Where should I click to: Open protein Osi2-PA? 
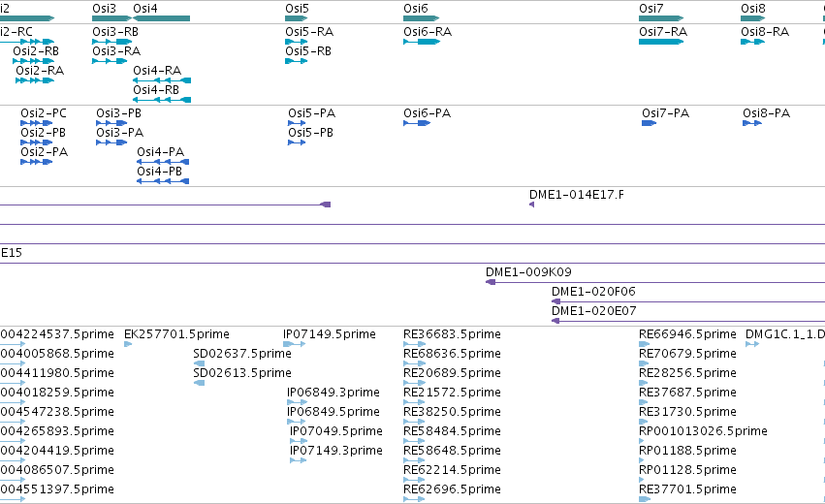[45, 152]
